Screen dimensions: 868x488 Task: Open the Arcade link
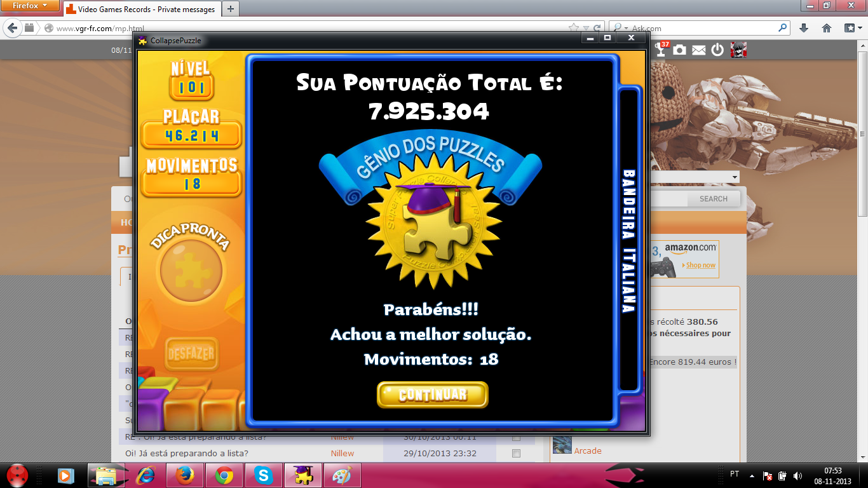tap(588, 451)
